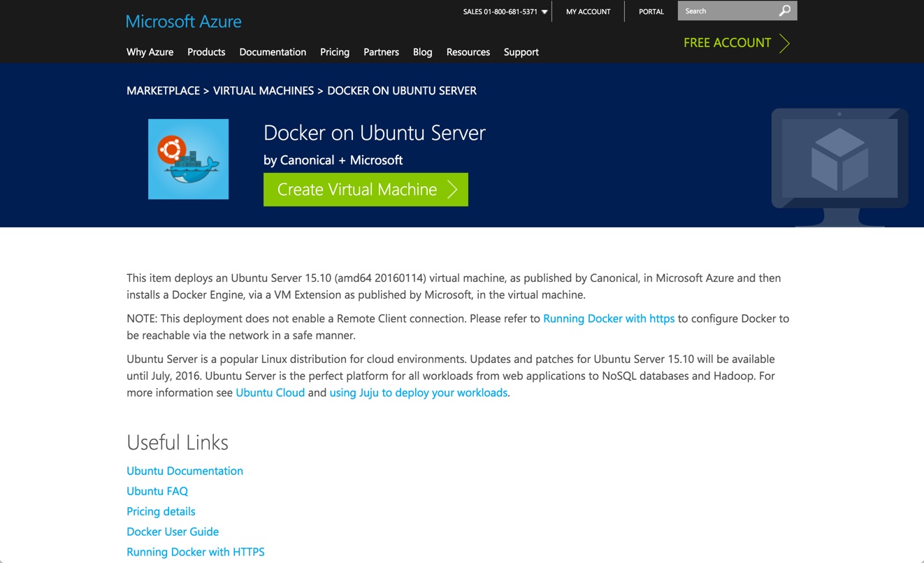Click the Free Account link
Image resolution: width=924 pixels, height=563 pixels.
point(727,43)
